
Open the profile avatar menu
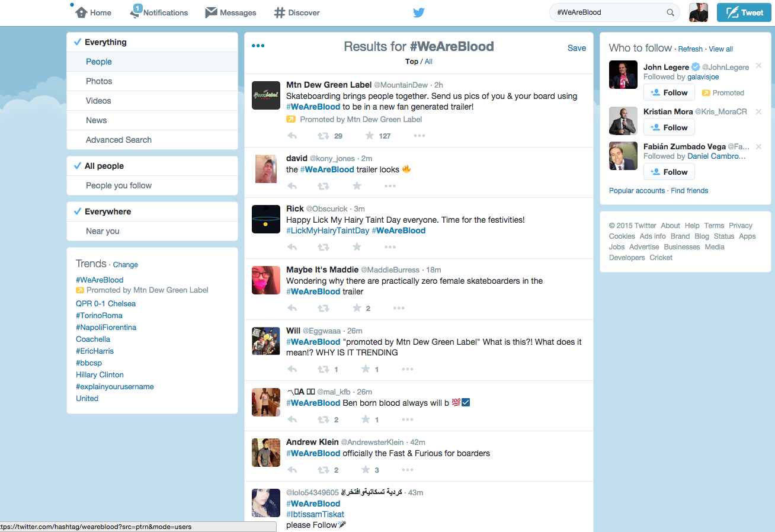click(x=699, y=12)
